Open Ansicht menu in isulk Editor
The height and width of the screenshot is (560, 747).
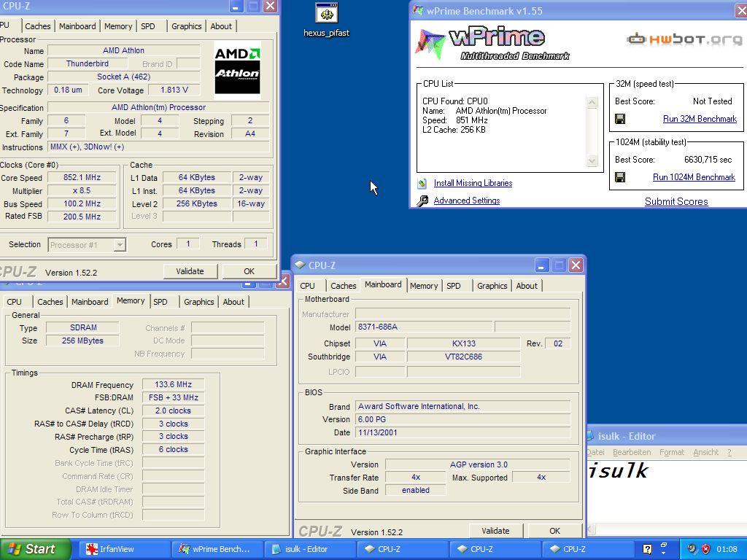click(x=705, y=452)
